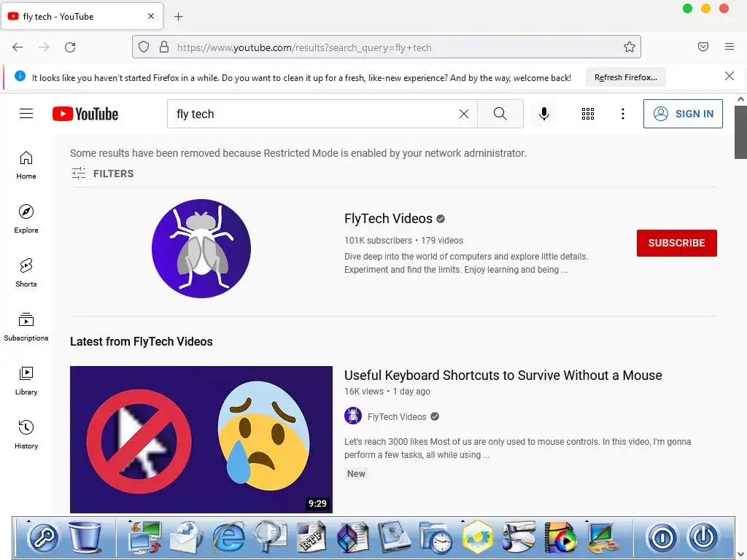
Task: Click the magnifier search button
Action: click(500, 114)
